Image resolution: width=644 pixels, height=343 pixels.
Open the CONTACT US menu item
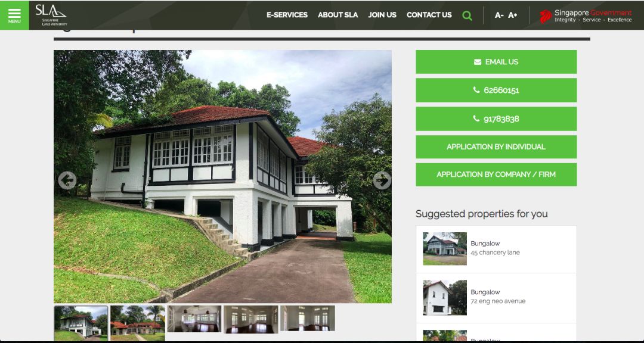tap(429, 15)
